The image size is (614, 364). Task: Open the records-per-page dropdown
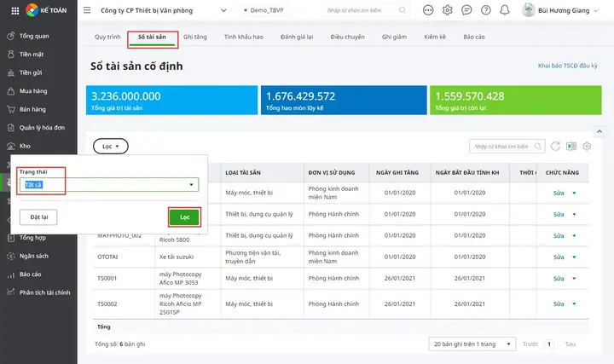pyautogui.click(x=472, y=344)
